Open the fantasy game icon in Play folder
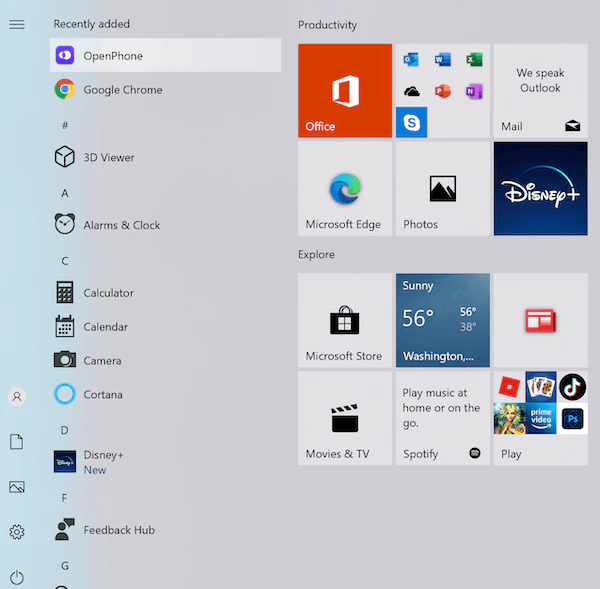The width and height of the screenshot is (600, 589). tap(509, 418)
